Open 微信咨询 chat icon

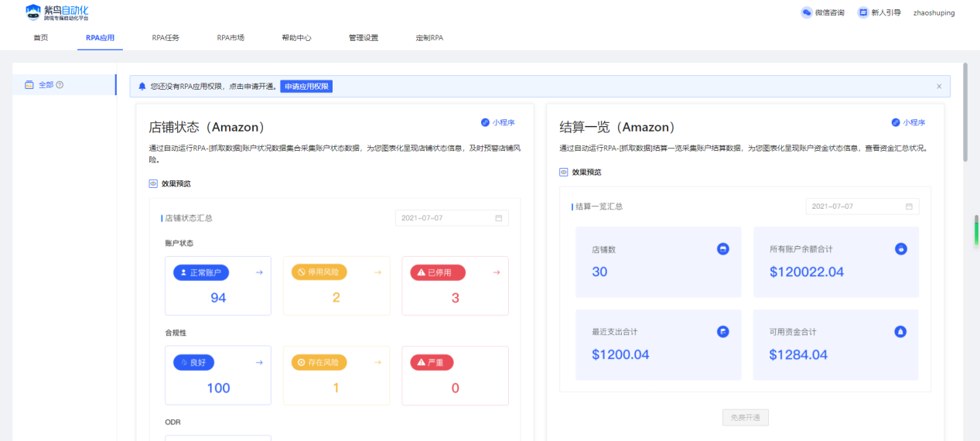[x=807, y=12]
